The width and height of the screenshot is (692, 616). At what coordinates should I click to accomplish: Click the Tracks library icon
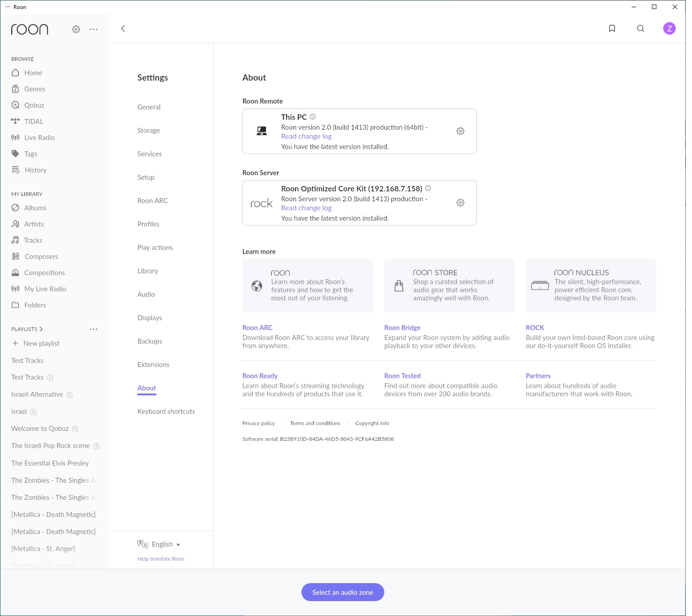point(15,240)
